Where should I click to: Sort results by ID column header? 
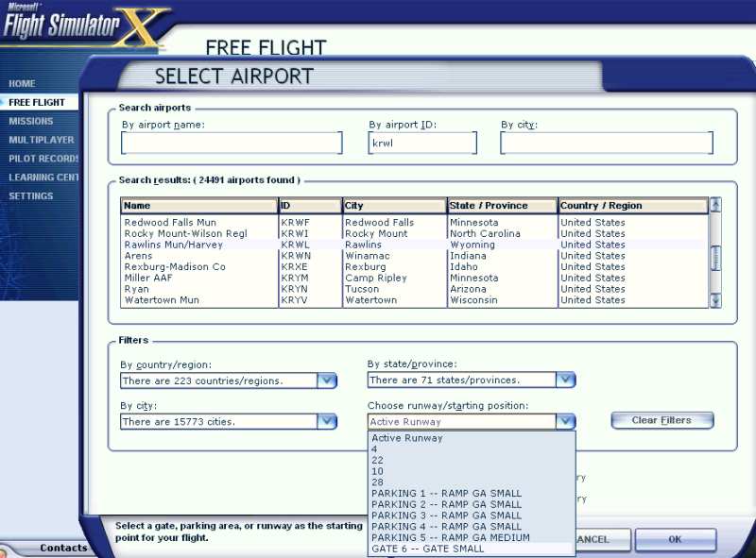click(x=309, y=206)
